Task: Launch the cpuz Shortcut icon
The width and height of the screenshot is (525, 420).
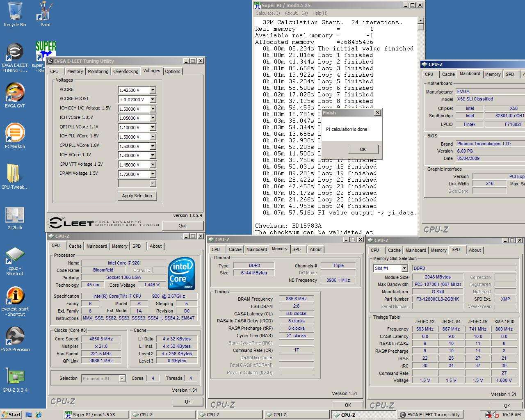Action: (15, 261)
